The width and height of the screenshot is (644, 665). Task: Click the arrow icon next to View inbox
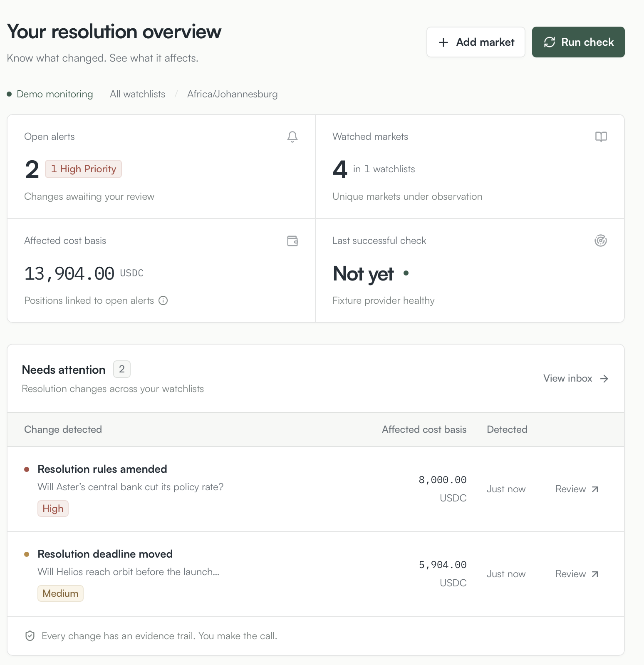click(x=604, y=378)
